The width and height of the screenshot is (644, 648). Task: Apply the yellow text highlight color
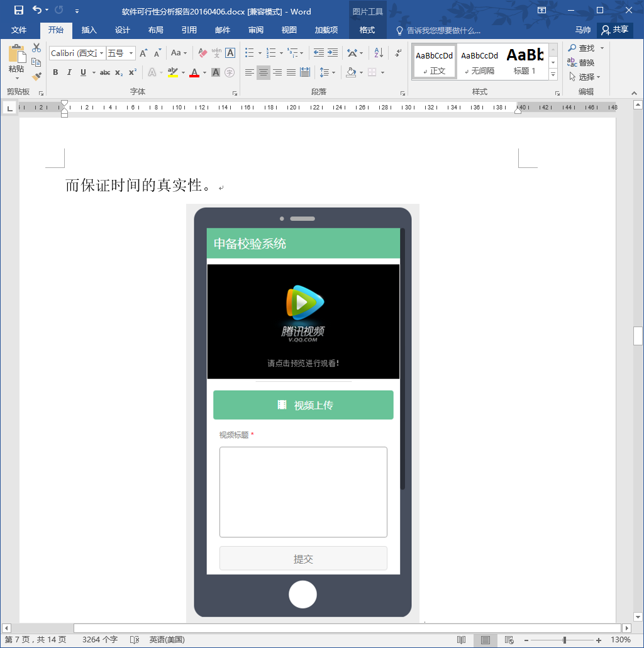click(173, 73)
